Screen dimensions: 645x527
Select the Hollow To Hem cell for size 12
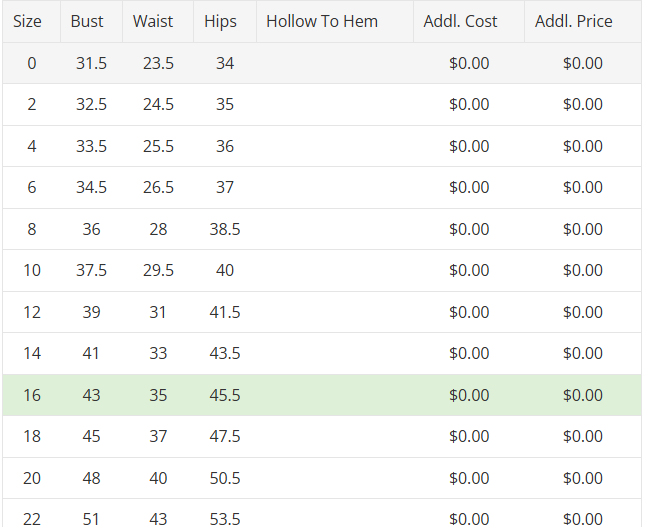tap(334, 312)
